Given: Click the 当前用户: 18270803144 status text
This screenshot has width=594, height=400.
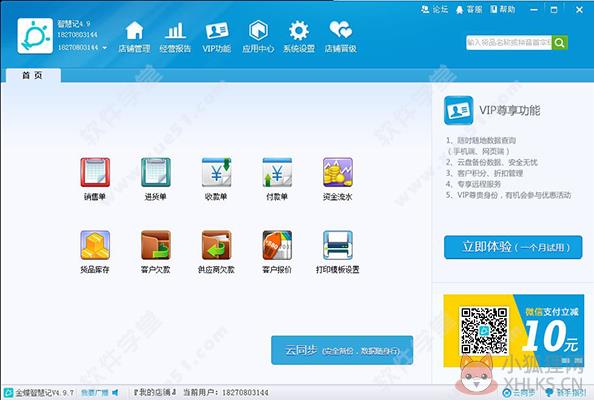Looking at the screenshot, I should [226, 392].
